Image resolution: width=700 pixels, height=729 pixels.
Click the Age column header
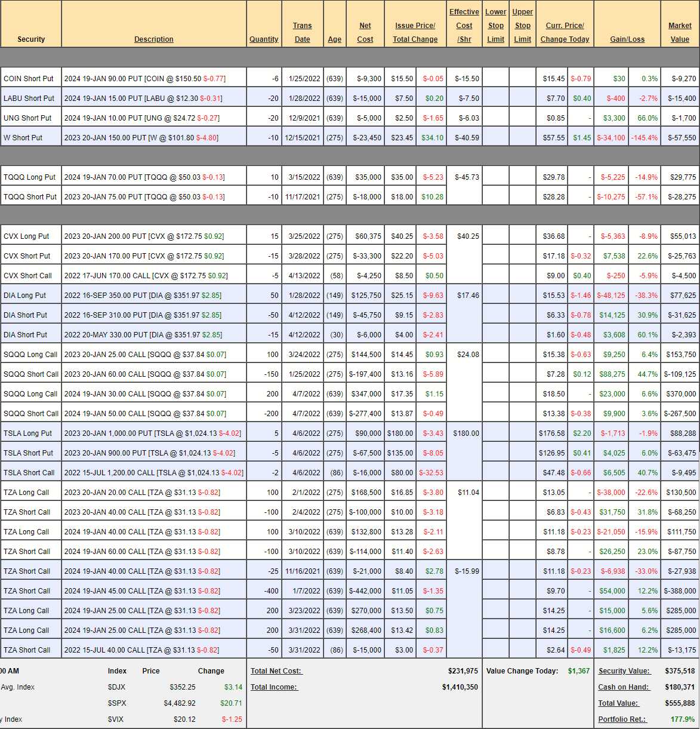tap(334, 39)
